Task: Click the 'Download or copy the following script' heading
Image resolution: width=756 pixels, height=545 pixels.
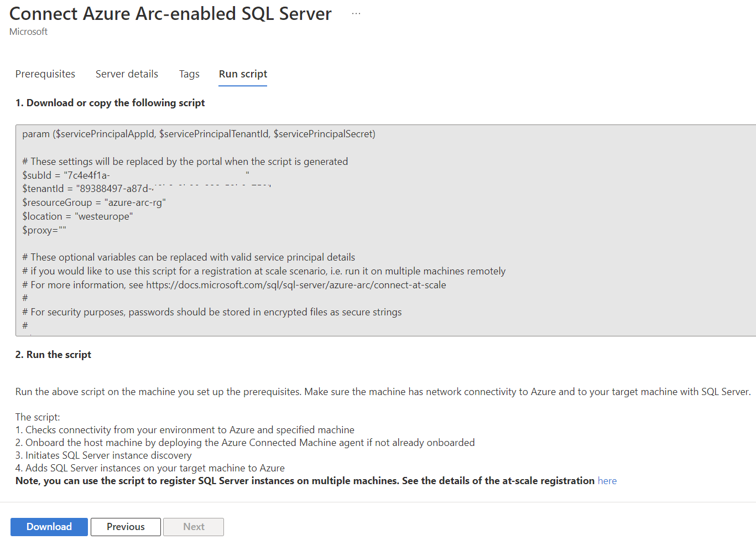Action: coord(110,103)
